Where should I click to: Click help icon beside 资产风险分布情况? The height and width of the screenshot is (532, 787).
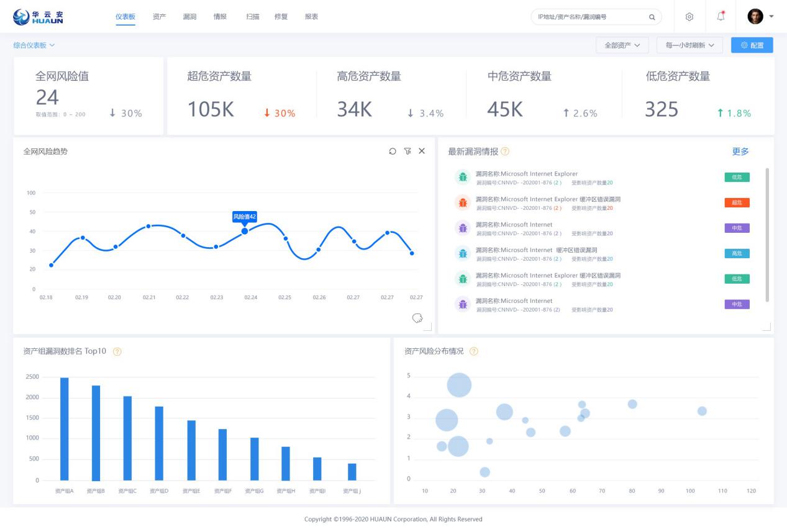click(474, 351)
